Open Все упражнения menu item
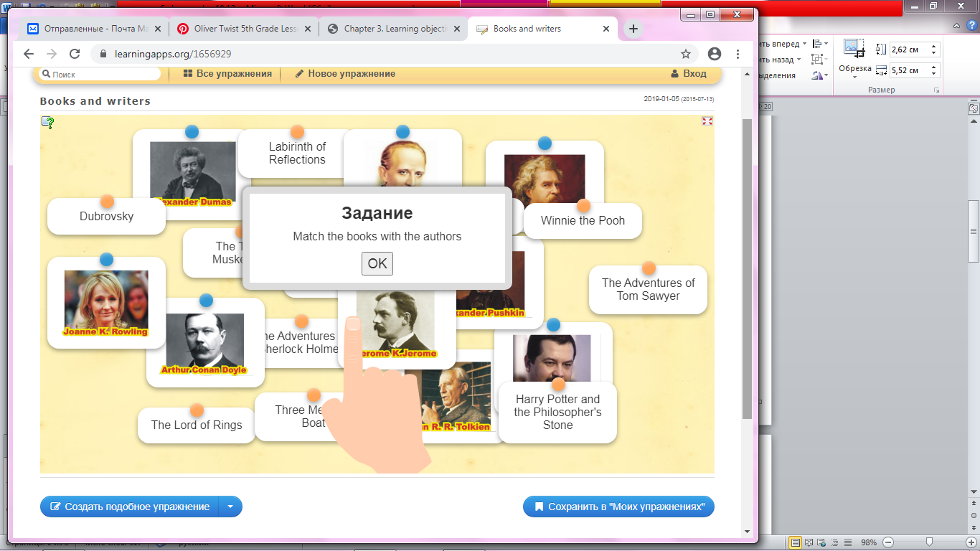The image size is (980, 551). 227,74
